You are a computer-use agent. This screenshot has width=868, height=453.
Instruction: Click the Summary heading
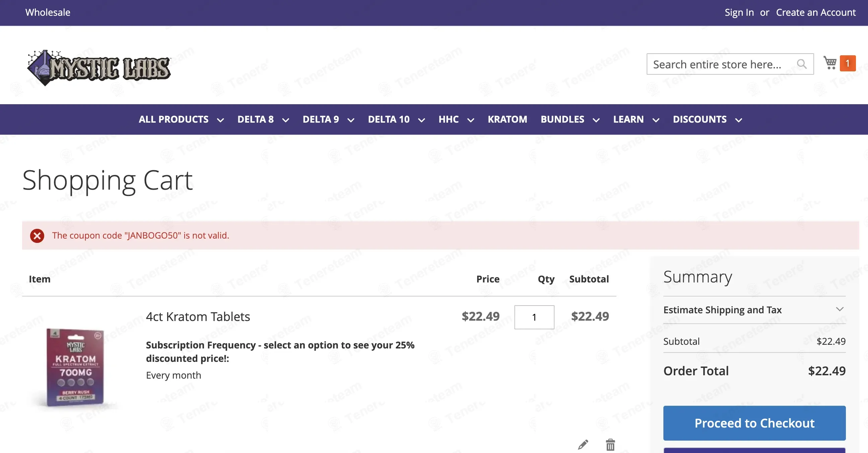(x=697, y=277)
